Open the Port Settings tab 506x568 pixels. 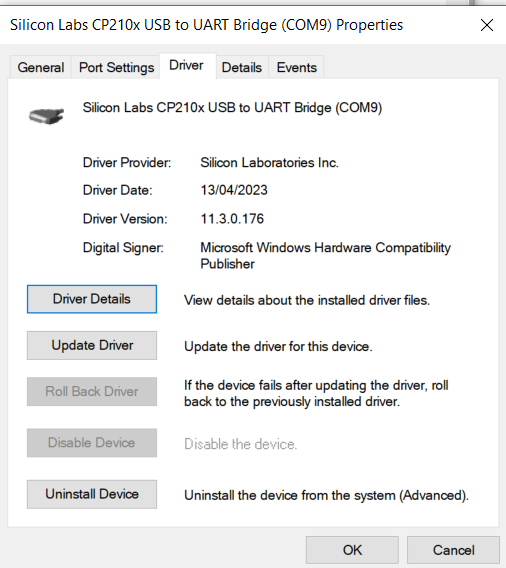pos(116,67)
